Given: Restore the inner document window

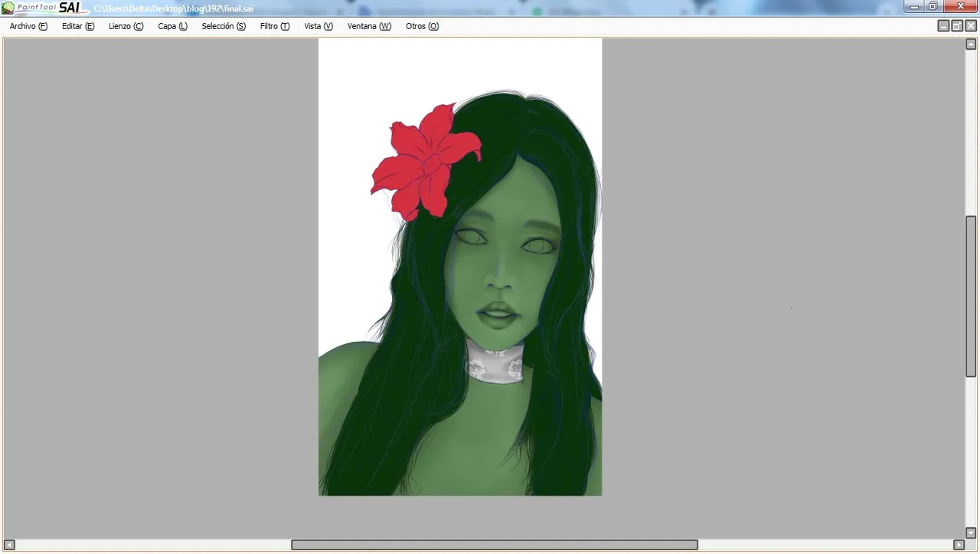Looking at the screenshot, I should pos(957,26).
